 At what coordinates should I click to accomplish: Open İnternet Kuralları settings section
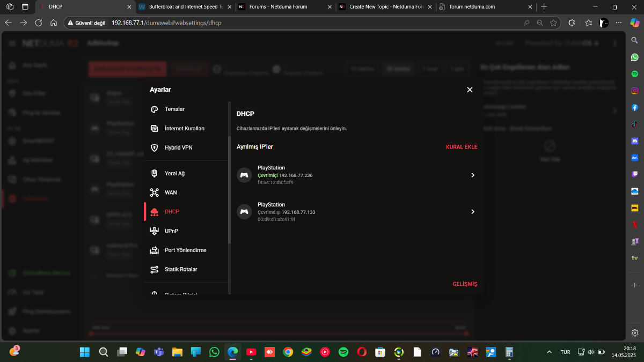coord(186,129)
